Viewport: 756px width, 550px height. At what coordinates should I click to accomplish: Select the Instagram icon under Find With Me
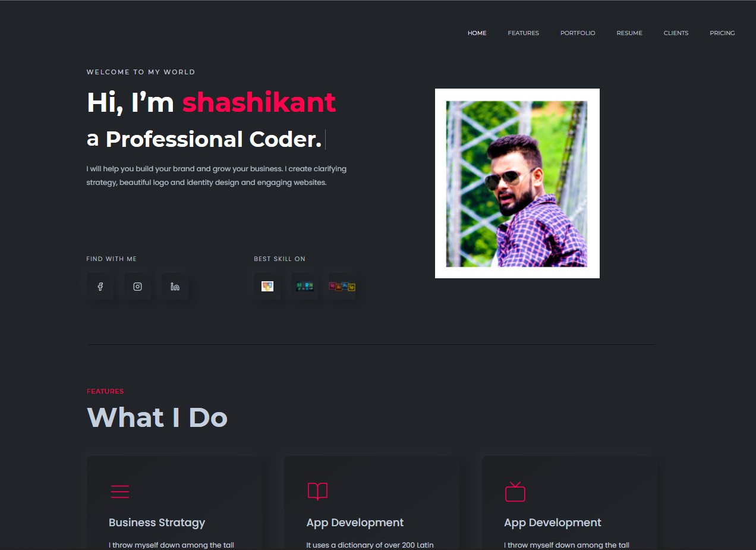point(137,286)
